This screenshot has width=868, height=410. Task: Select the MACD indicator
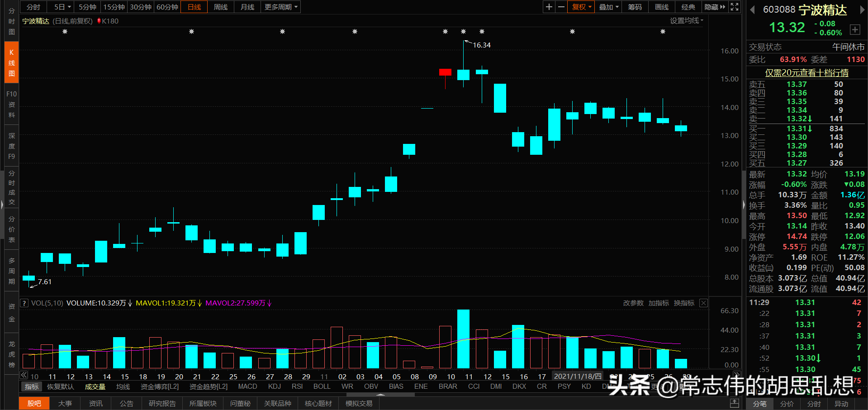(x=247, y=386)
